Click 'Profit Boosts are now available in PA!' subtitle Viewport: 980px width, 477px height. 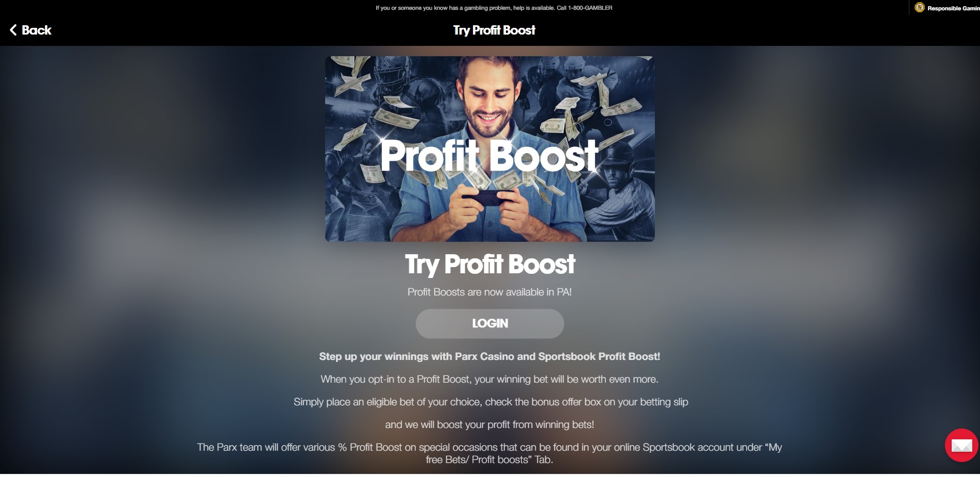[489, 292]
